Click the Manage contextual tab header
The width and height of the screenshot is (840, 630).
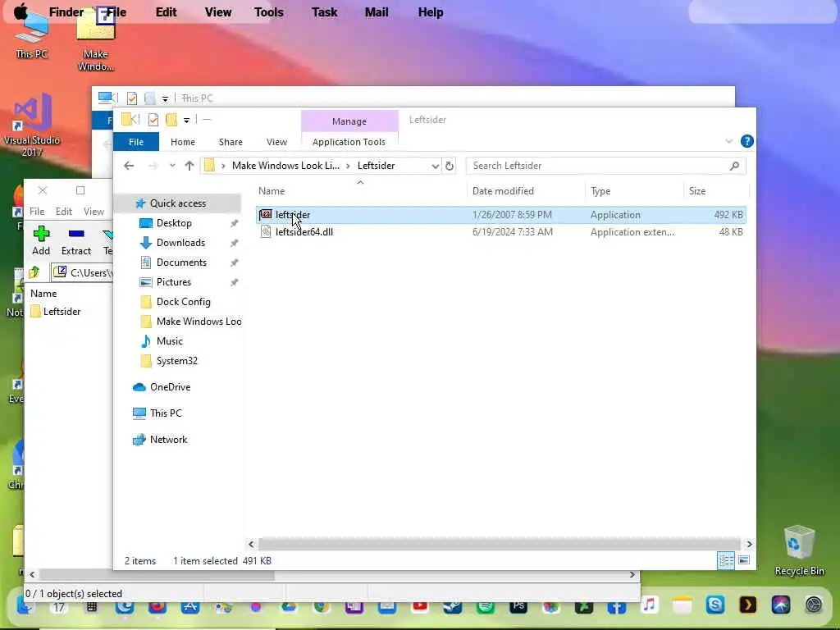pos(349,121)
